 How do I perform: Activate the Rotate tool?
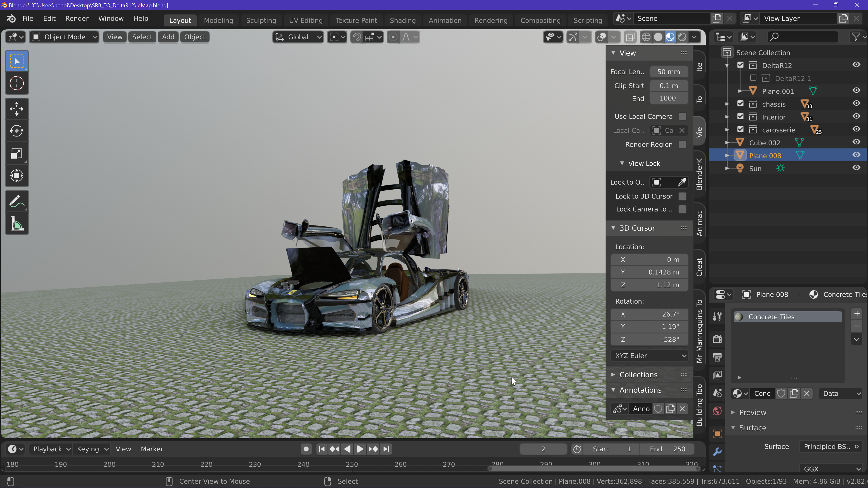(17, 131)
